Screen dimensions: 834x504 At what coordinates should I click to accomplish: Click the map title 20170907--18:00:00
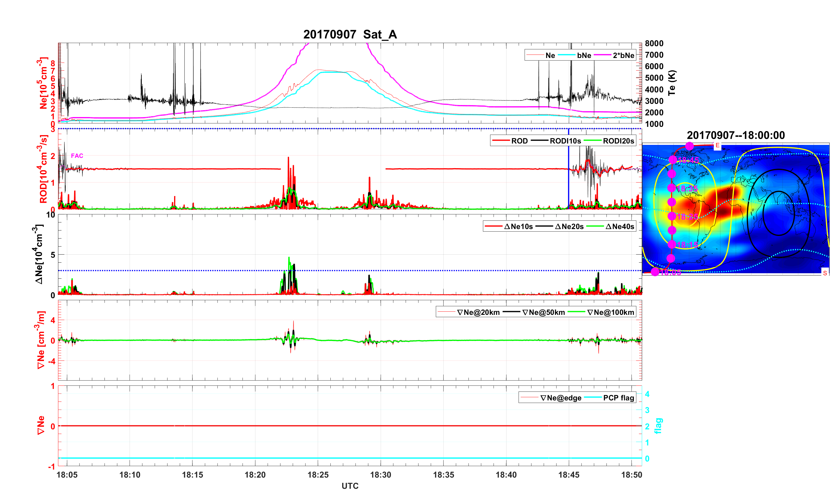(735, 135)
